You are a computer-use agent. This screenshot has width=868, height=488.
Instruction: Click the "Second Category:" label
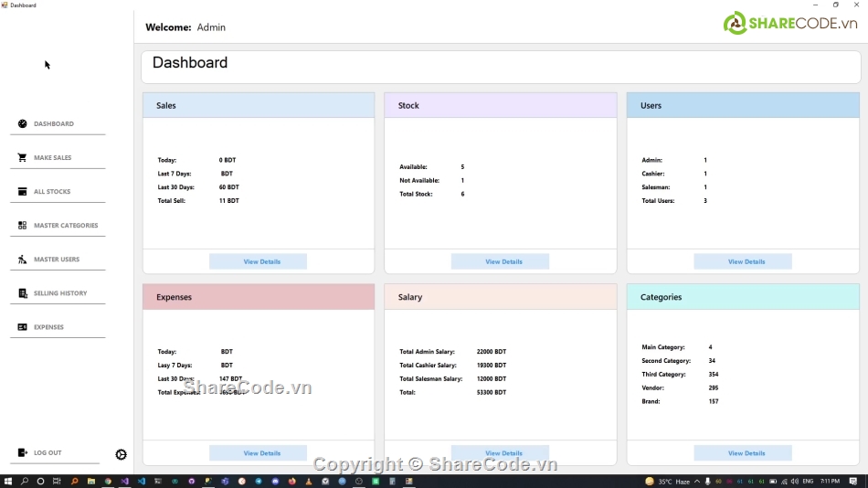666,361
